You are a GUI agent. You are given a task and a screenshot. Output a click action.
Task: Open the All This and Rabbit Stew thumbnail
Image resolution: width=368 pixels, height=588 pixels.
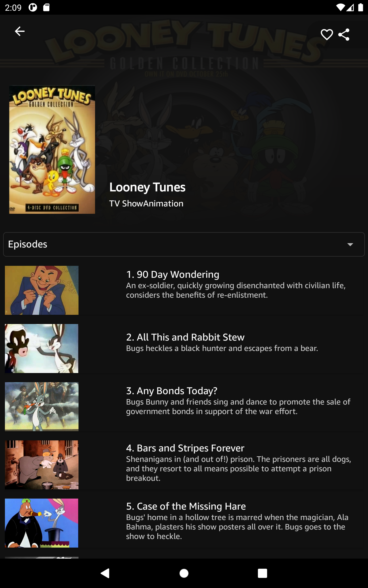coord(42,349)
